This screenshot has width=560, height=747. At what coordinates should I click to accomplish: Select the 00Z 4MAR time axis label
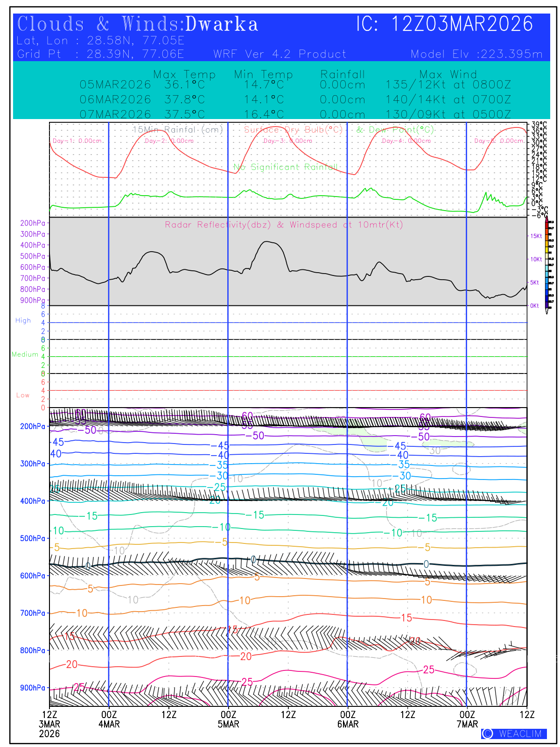(x=109, y=719)
